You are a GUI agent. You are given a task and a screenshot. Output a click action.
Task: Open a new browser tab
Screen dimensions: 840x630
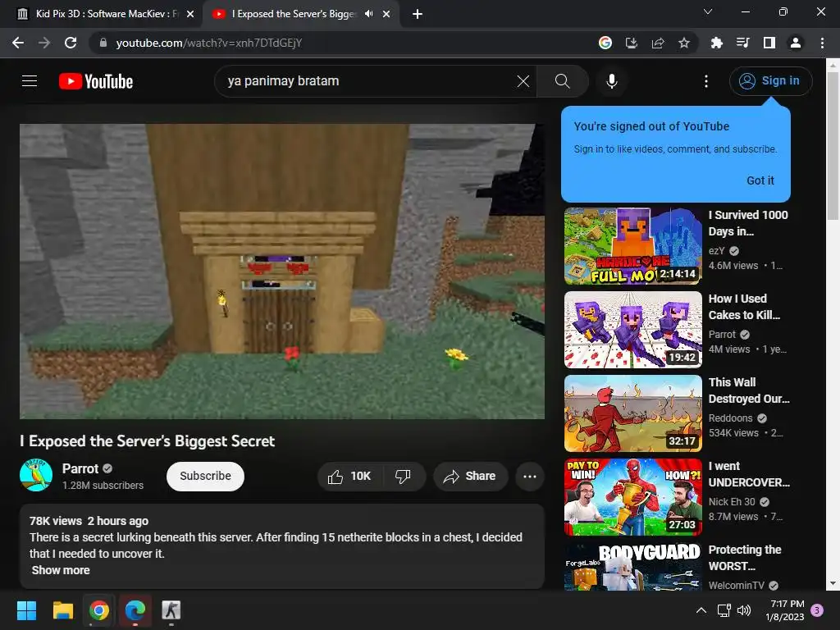(418, 14)
